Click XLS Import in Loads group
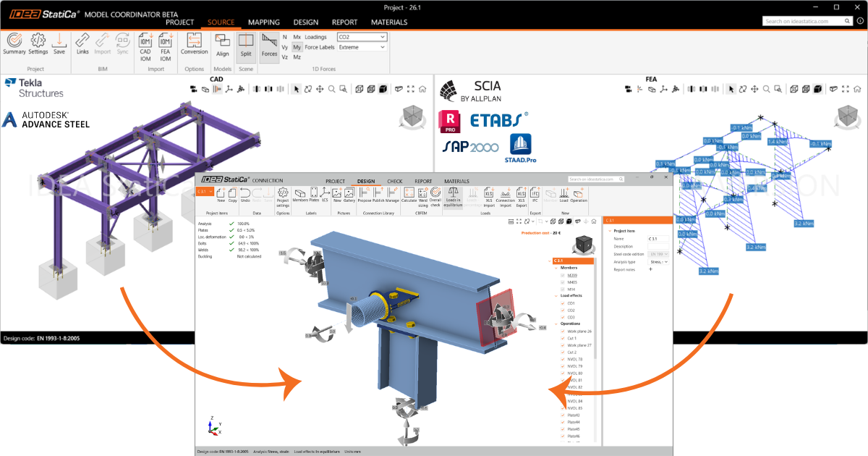 click(489, 197)
